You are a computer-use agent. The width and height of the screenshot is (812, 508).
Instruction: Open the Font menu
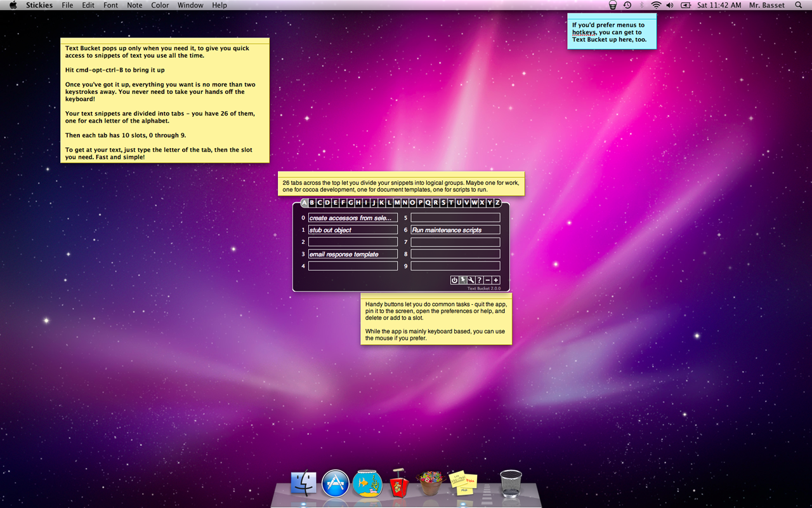[110, 5]
